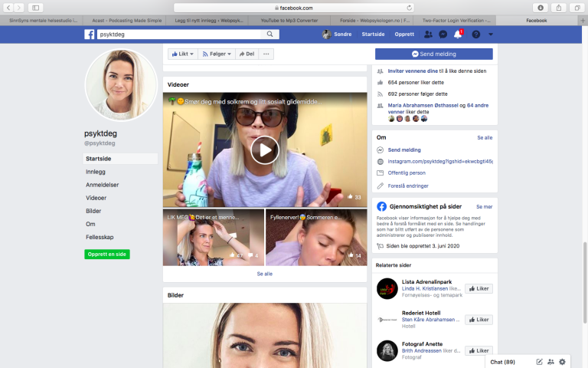588x368 pixels.
Task: Click the psyktdeg profile picture
Action: [121, 85]
